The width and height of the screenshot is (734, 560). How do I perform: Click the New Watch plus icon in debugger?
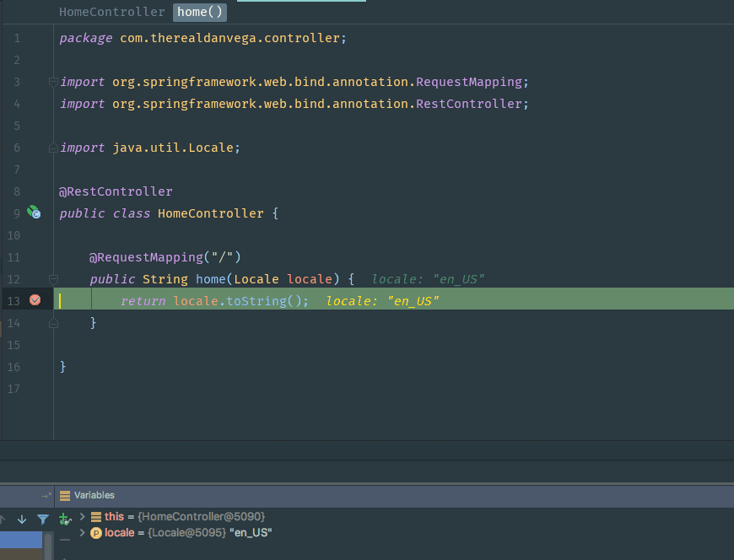pos(64,520)
